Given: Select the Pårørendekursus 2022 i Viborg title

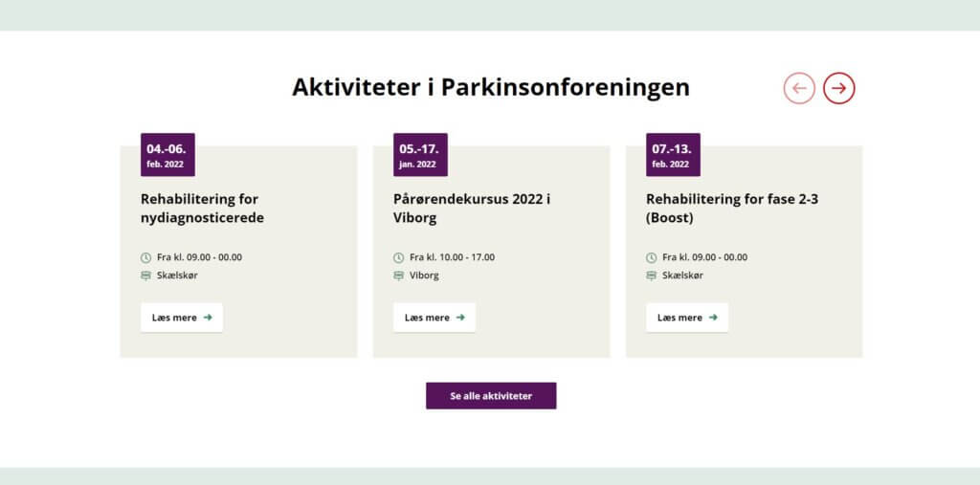Looking at the screenshot, I should pos(472,209).
